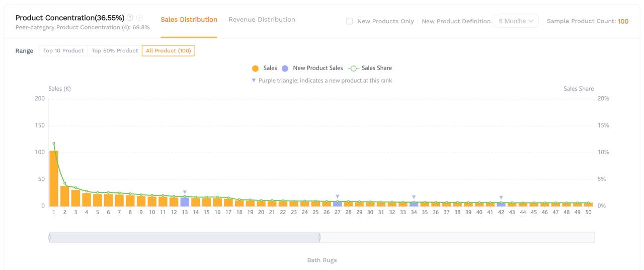Click the left handle of zoom slider

point(49,237)
